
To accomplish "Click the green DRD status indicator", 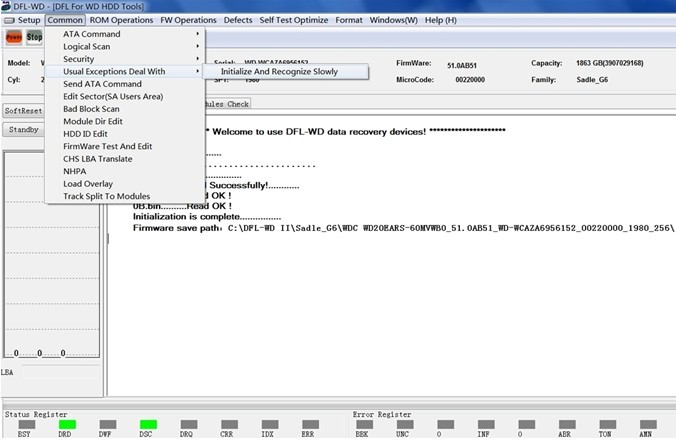I will point(67,424).
